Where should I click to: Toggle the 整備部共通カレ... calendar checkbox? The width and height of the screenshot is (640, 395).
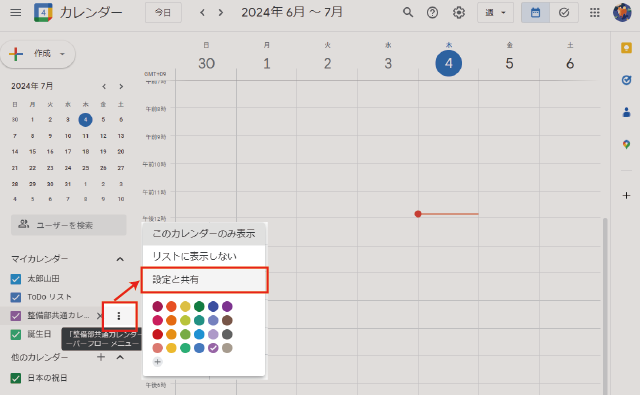point(16,316)
